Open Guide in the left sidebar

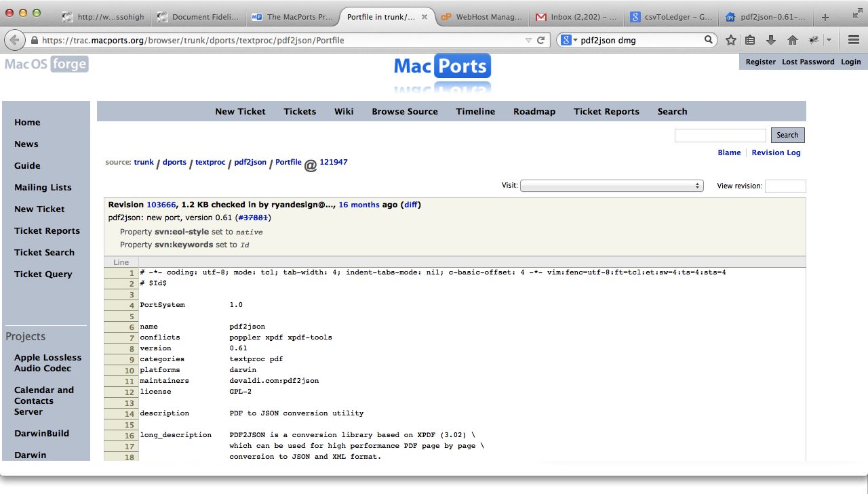pyautogui.click(x=27, y=165)
